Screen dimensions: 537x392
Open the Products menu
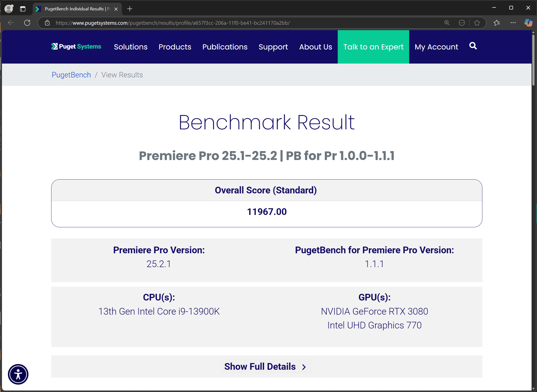(175, 47)
